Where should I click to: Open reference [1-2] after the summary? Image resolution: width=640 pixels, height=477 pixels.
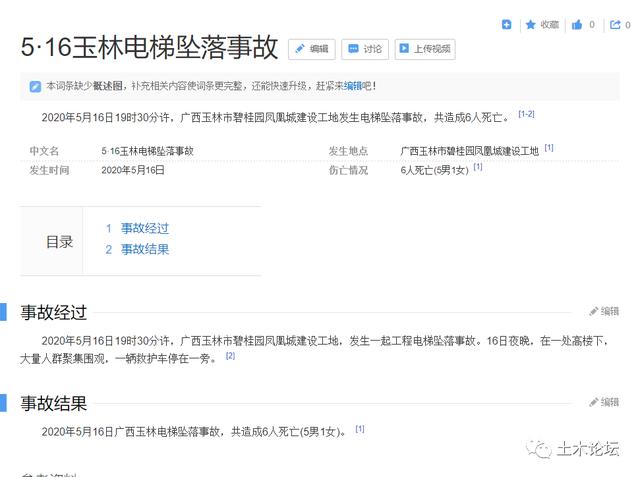[525, 115]
